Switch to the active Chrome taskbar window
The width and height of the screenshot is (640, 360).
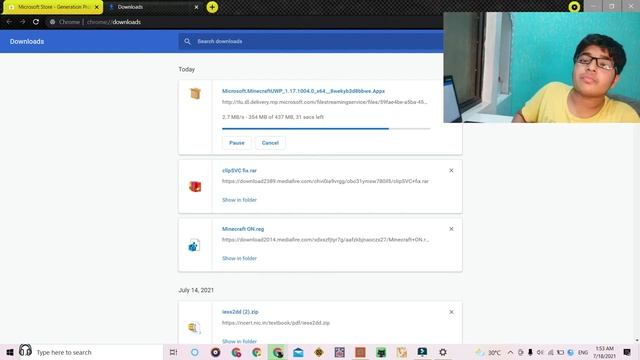pyautogui.click(x=278, y=352)
